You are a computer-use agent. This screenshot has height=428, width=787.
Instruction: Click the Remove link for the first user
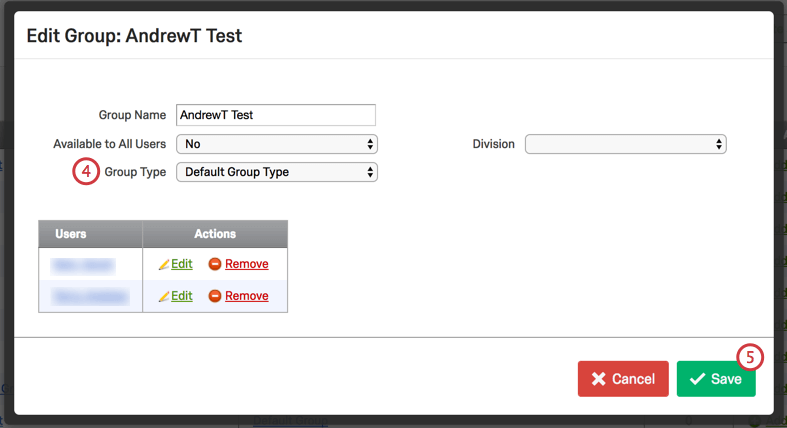coord(246,264)
